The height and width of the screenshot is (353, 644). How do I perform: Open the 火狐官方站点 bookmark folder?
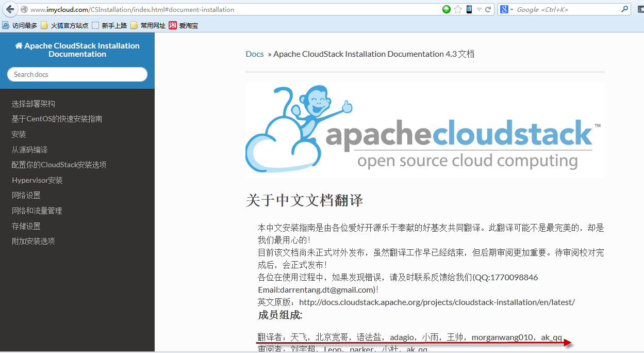pyautogui.click(x=64, y=25)
